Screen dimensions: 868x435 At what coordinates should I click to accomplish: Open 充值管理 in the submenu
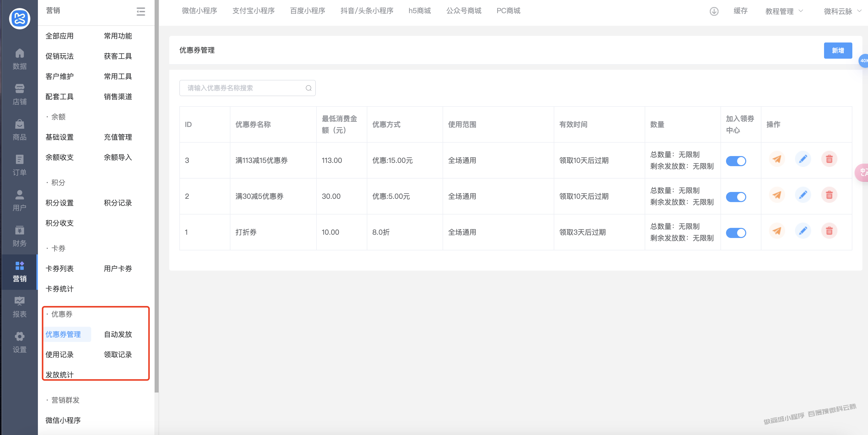coord(118,137)
